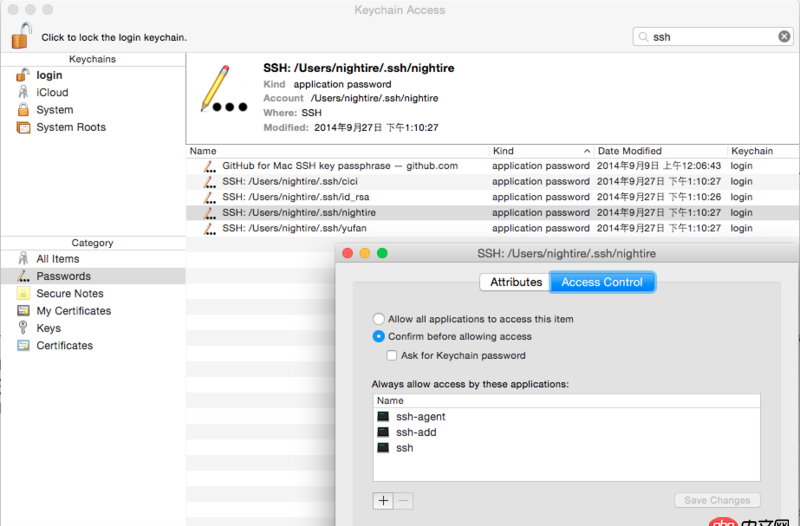Click the padlock icon to lock login keychain
Viewport: 800px width, 526px height.
tap(21, 36)
